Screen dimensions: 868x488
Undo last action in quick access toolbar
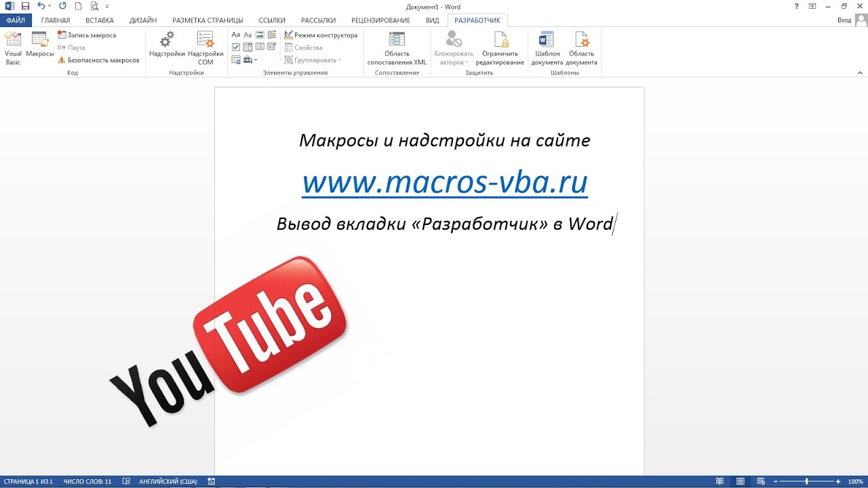(41, 6)
